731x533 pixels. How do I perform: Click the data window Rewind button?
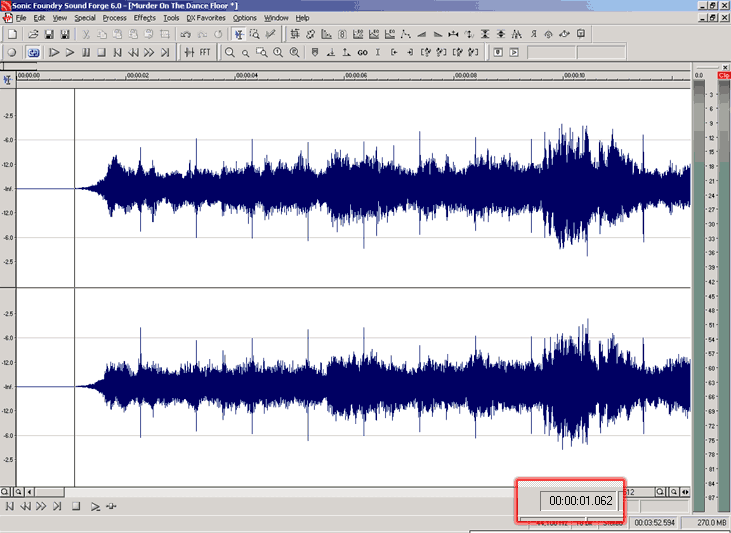tap(25, 506)
